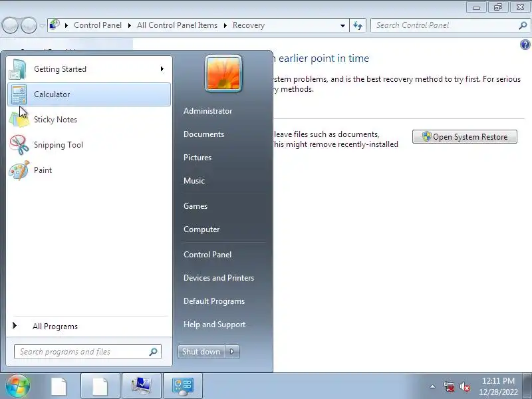Expand arrow after Control Panel breadcrumb
This screenshot has width=532, height=399.
(129, 25)
